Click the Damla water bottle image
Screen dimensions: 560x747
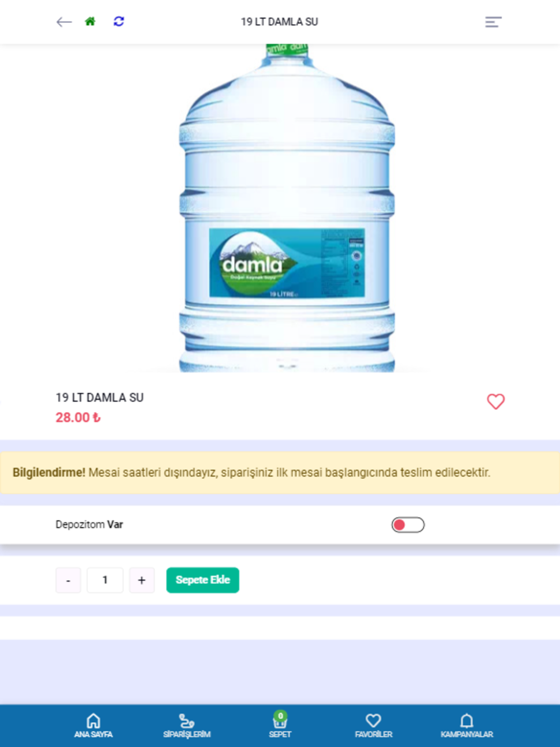click(287, 208)
